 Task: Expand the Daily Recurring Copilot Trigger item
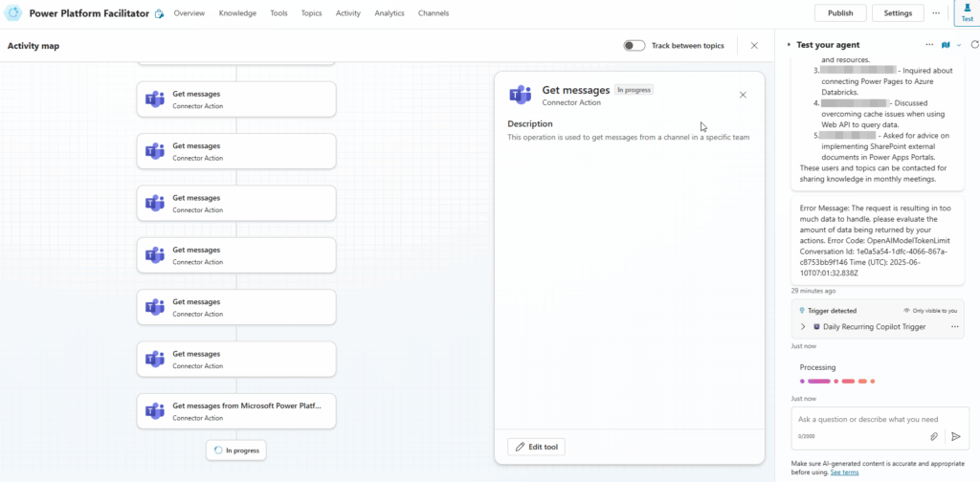point(803,327)
